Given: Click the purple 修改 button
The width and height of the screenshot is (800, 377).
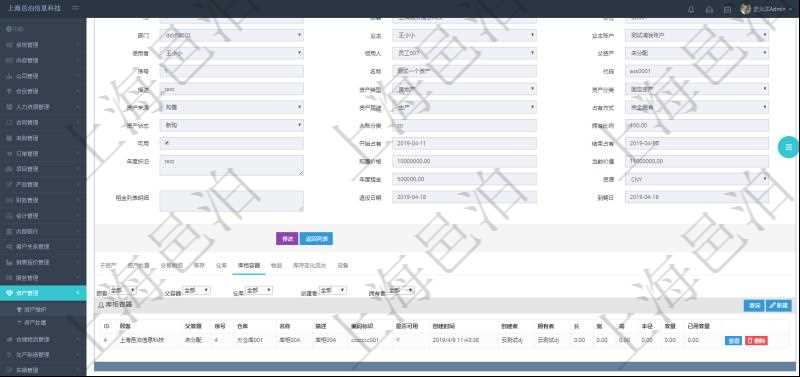Looking at the screenshot, I should coord(287,238).
